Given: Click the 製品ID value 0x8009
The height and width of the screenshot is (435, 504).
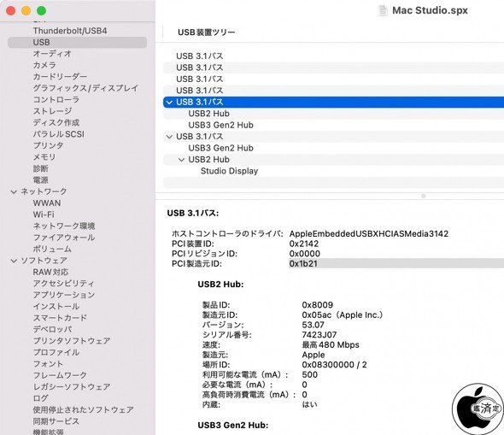Looking at the screenshot, I should (x=317, y=305).
